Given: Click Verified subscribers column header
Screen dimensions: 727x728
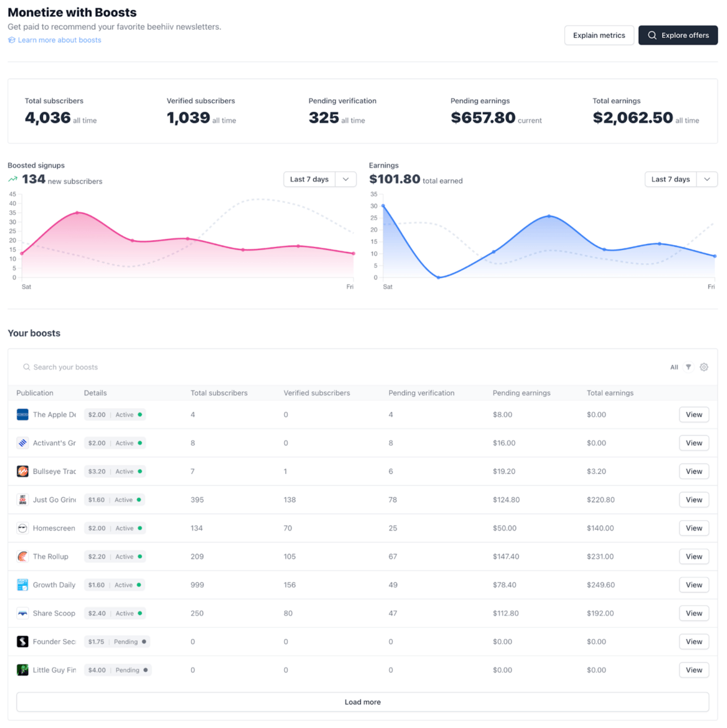Looking at the screenshot, I should [317, 393].
